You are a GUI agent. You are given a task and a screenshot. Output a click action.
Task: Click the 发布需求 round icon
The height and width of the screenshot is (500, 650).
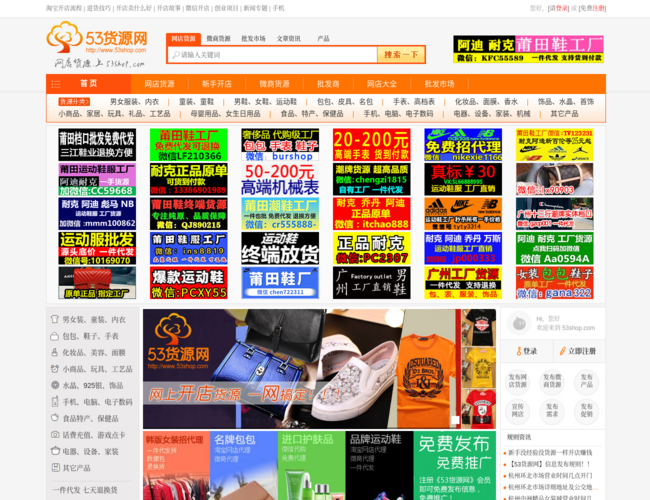coord(552,410)
